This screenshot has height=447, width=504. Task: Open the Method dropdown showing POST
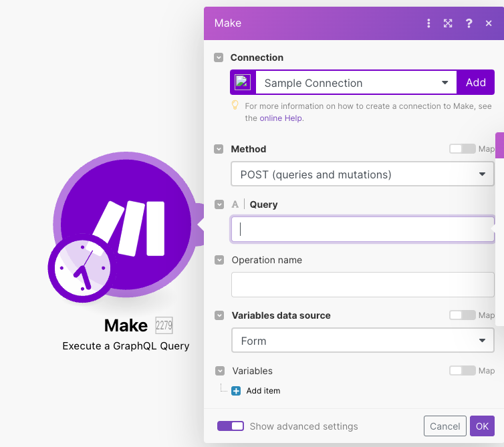[362, 174]
